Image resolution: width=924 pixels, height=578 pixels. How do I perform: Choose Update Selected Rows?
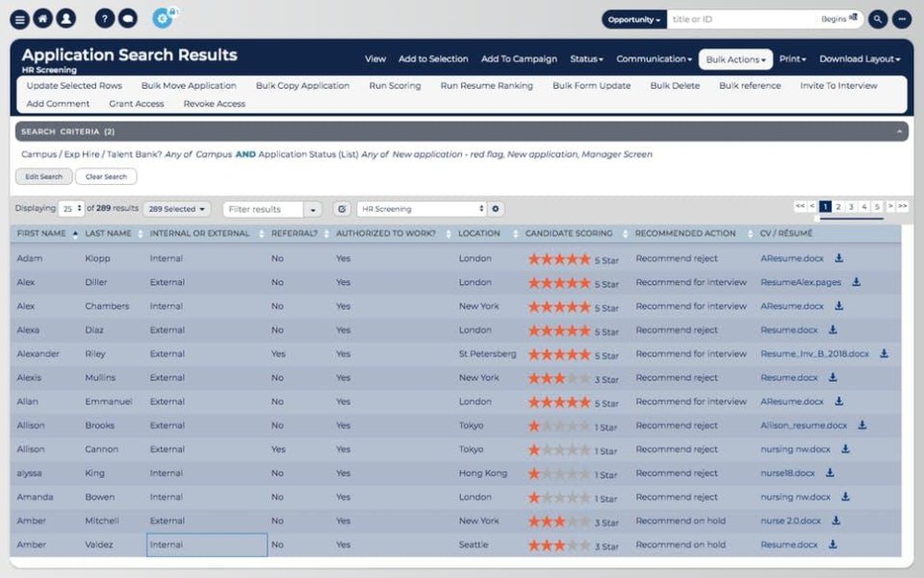(74, 85)
